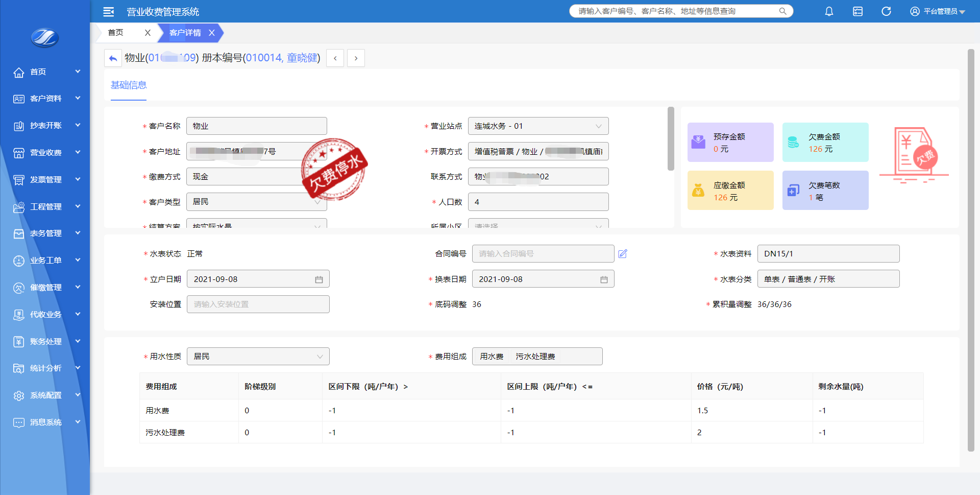The width and height of the screenshot is (980, 495).
Task: Click the 客户资料 icon in sidebar
Action: point(19,99)
